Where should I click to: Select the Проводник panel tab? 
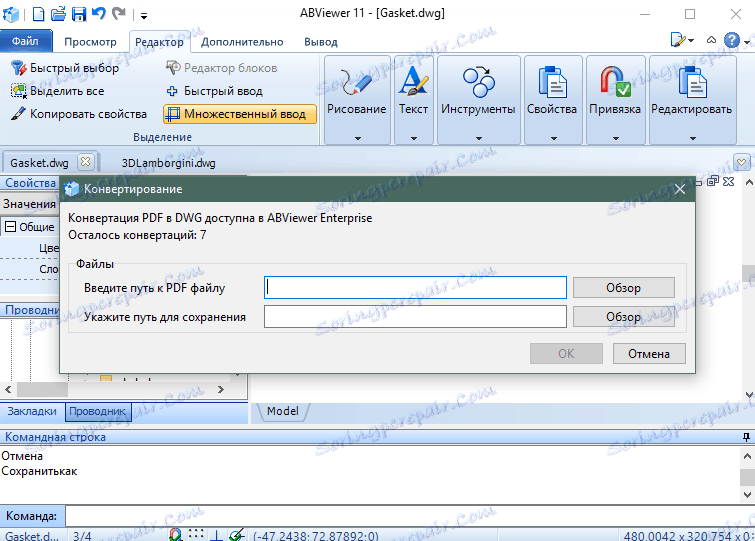[x=98, y=412]
